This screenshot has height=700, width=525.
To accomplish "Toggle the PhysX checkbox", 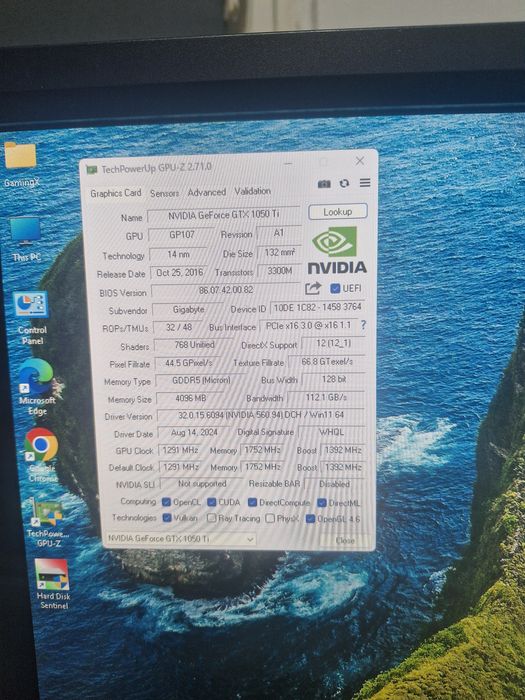I will [270, 519].
